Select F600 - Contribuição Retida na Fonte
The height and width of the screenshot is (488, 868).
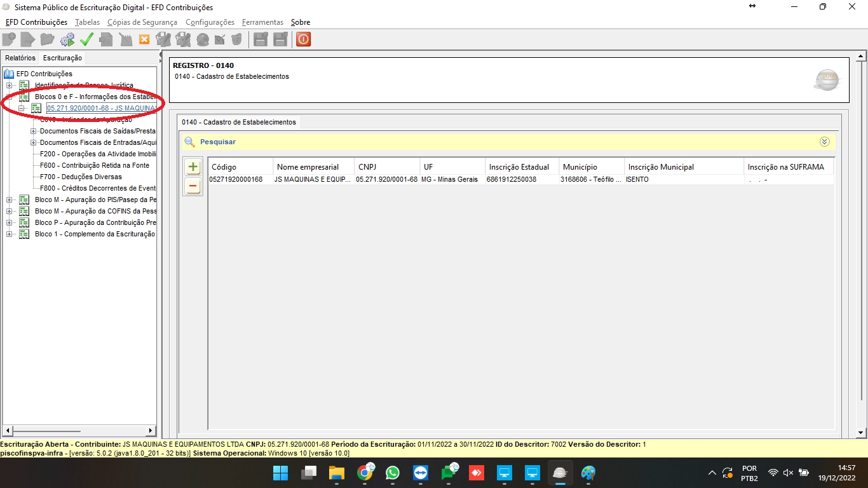click(94, 165)
